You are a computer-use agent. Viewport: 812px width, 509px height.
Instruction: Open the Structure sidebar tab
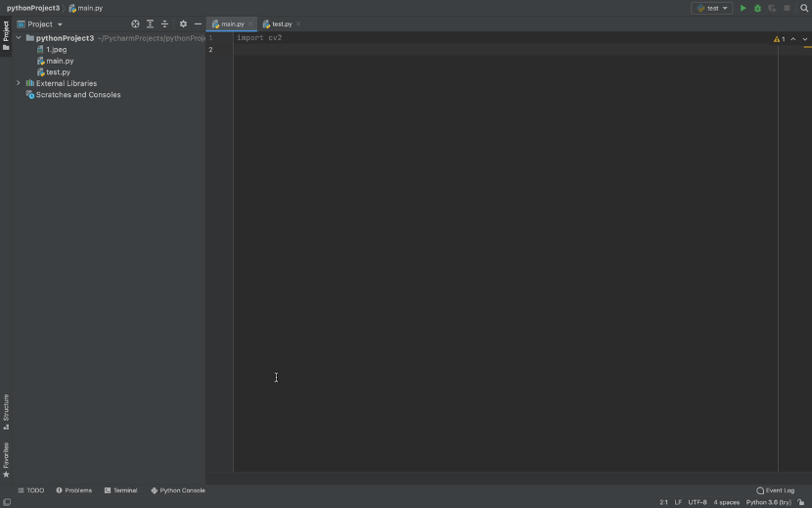point(6,412)
